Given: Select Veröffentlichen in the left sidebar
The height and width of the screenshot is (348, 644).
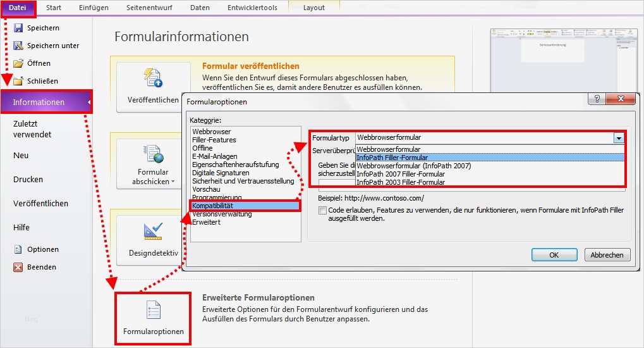Looking at the screenshot, I should pos(40,203).
